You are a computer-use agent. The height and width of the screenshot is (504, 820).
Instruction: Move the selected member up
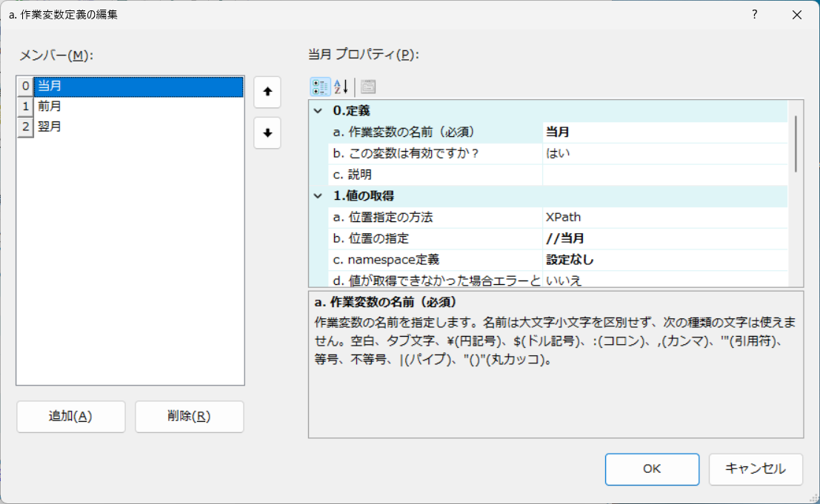267,92
